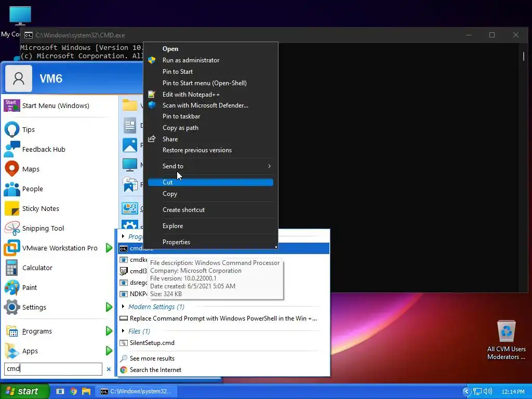532x399 pixels.
Task: Open the Calculator icon
Action: click(12, 268)
